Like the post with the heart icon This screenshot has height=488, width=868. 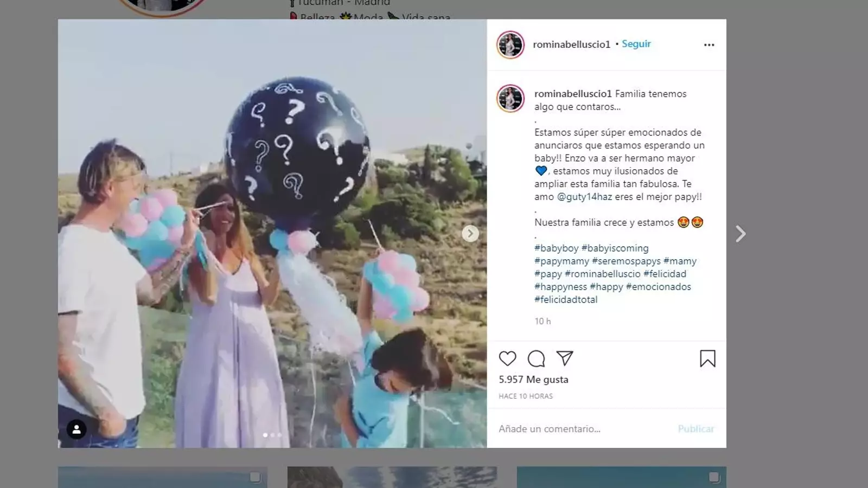(x=508, y=358)
